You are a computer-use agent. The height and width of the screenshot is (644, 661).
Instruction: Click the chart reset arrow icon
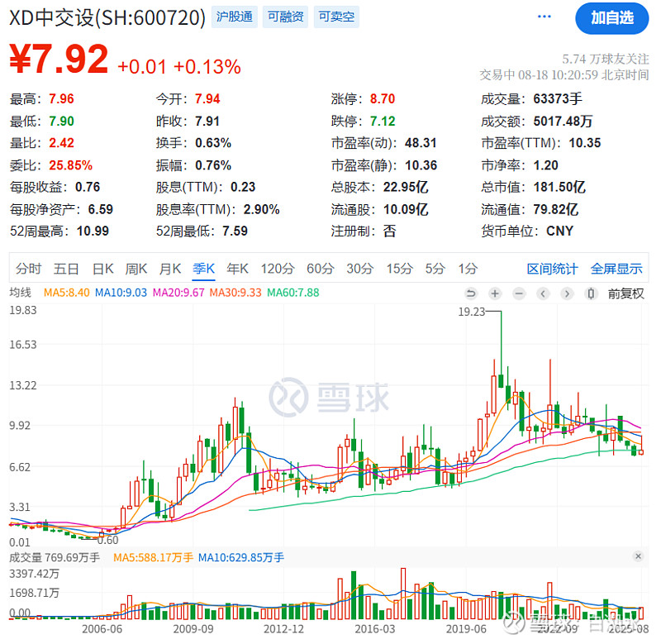pyautogui.click(x=471, y=293)
